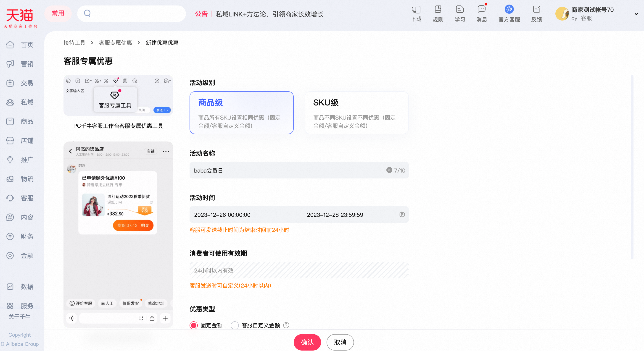Open 金融 in sidebar

(20, 256)
